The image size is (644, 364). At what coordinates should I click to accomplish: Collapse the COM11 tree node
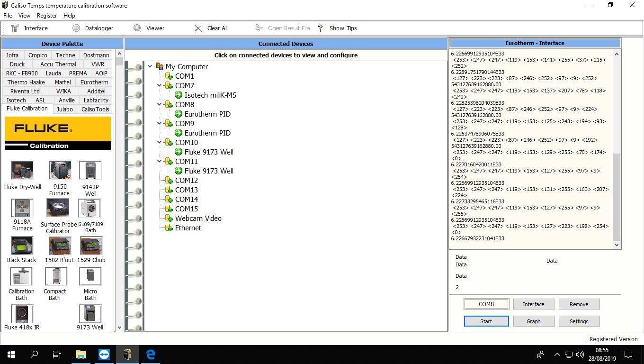coord(160,161)
